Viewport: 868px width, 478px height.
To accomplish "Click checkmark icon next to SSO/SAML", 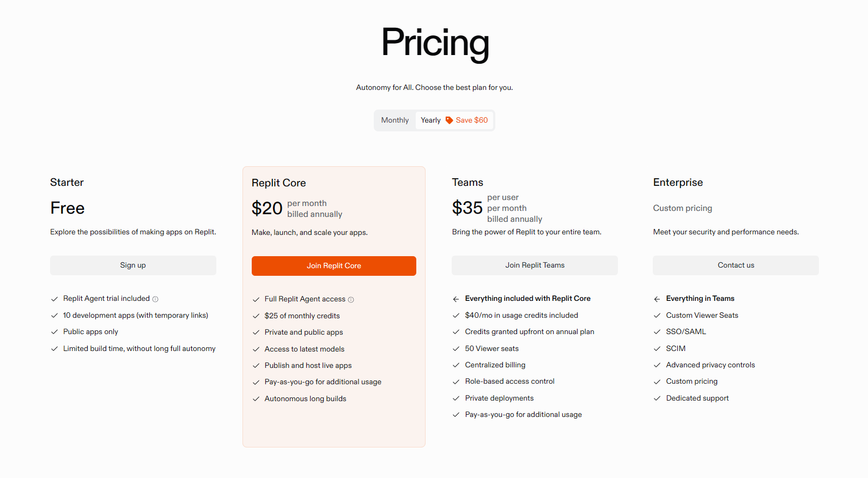I will click(657, 332).
